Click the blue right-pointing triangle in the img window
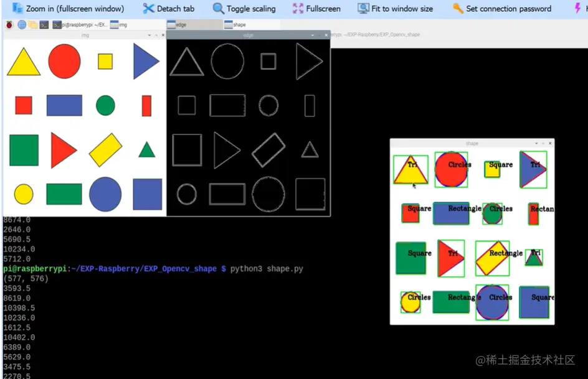 [x=143, y=61]
